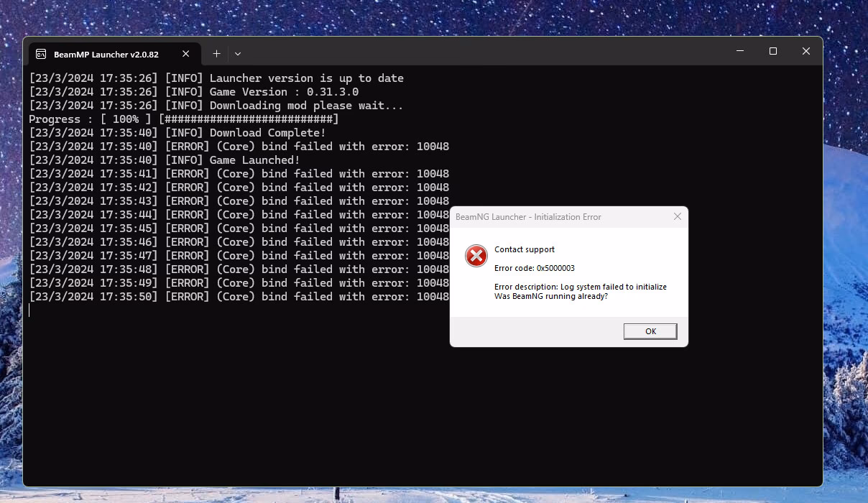868x503 pixels.
Task: Click the 17:35:50 bind failed error line
Action: coord(239,297)
